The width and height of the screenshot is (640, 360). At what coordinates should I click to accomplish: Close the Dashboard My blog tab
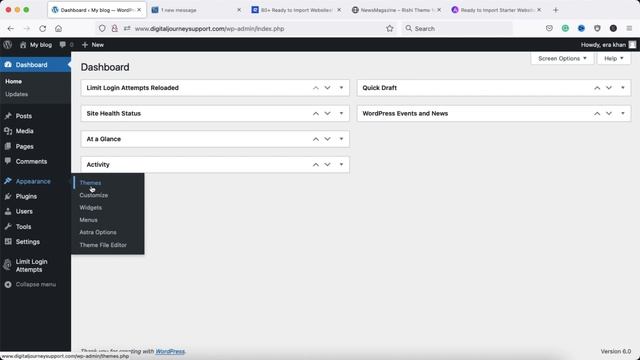139,10
